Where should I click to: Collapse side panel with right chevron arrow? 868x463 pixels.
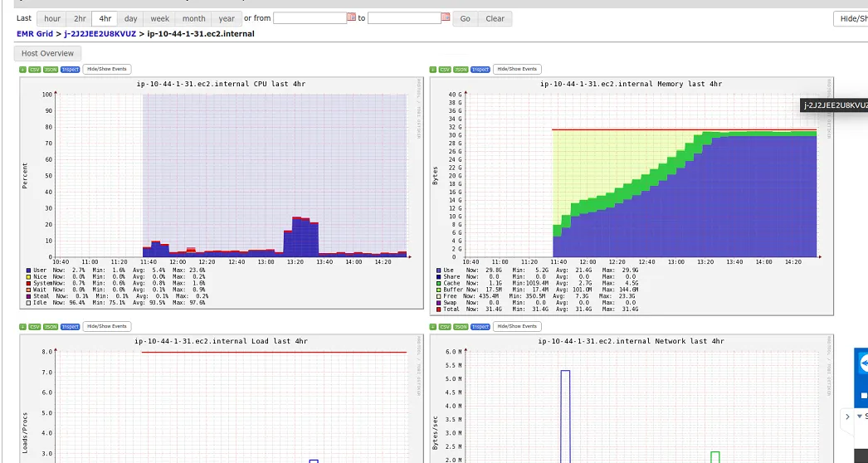(847, 417)
